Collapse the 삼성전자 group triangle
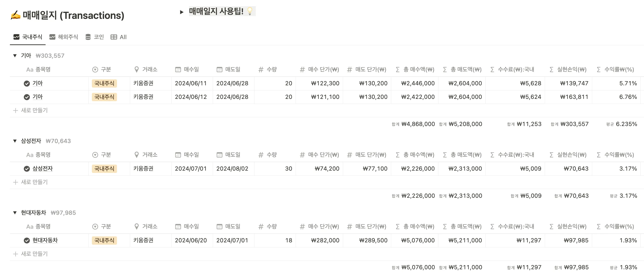Viewport: 644px width, 278px height. click(x=15, y=141)
